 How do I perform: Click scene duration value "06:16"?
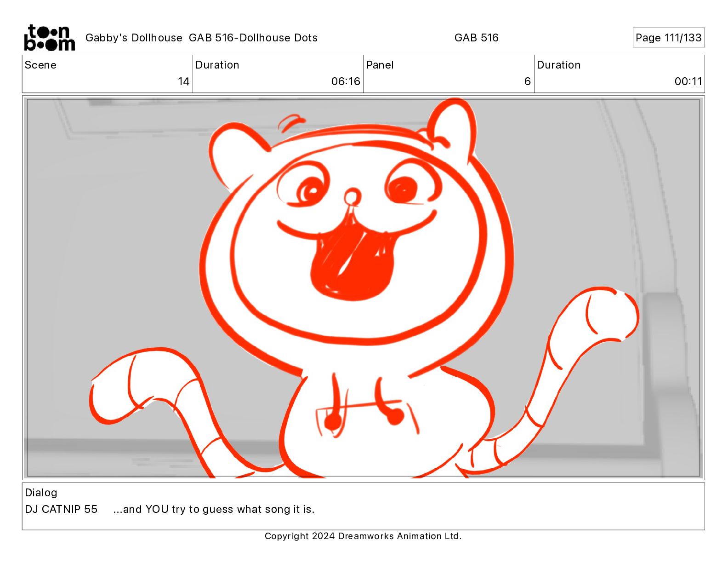tap(346, 81)
